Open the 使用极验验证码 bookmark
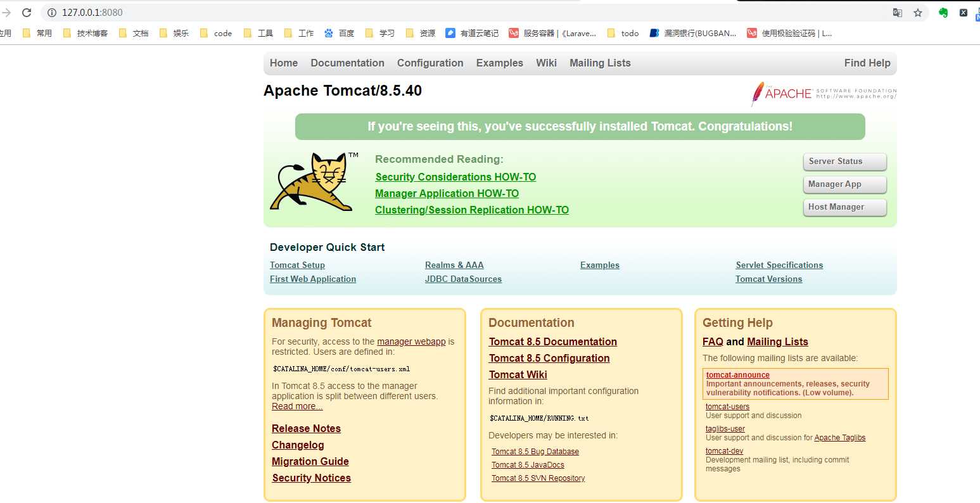Screen dimensions: 980x503 click(x=789, y=33)
